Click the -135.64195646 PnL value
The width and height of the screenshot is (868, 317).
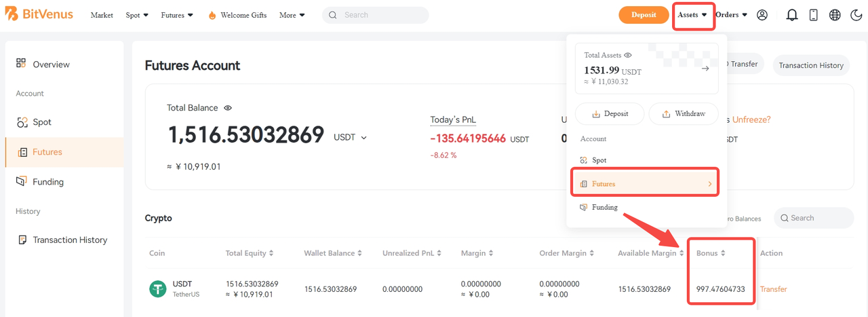[x=468, y=138]
